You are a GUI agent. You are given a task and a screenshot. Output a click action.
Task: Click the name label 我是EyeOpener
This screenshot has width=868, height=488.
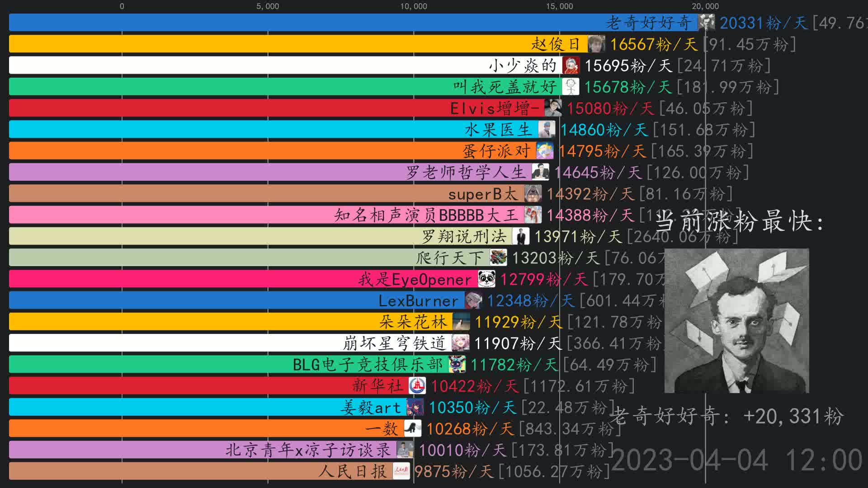[x=415, y=279]
